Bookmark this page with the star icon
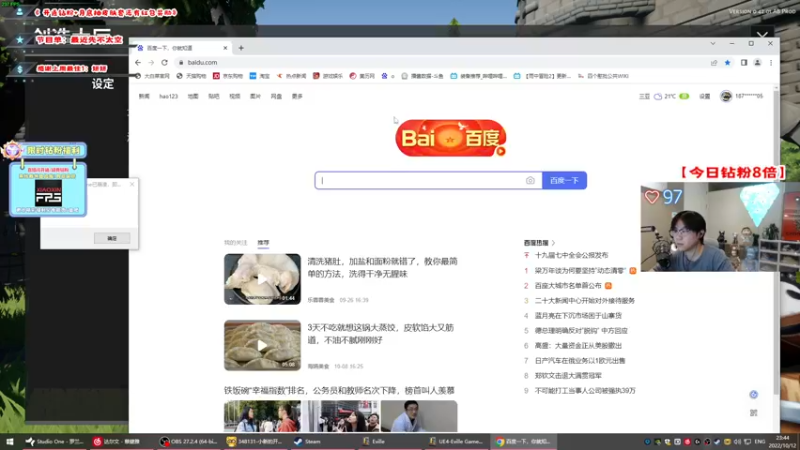800x450 pixels. [728, 62]
